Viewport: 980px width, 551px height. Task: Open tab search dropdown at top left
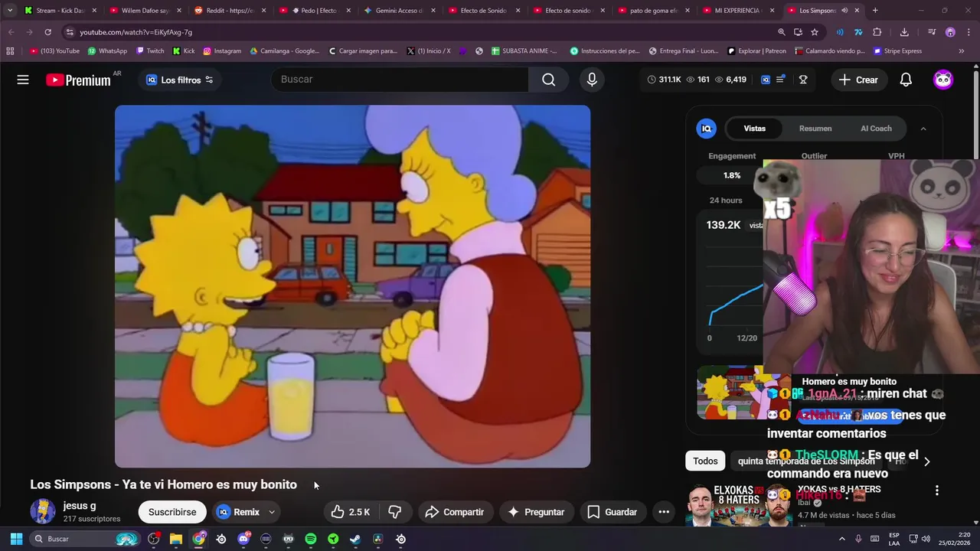[10, 11]
